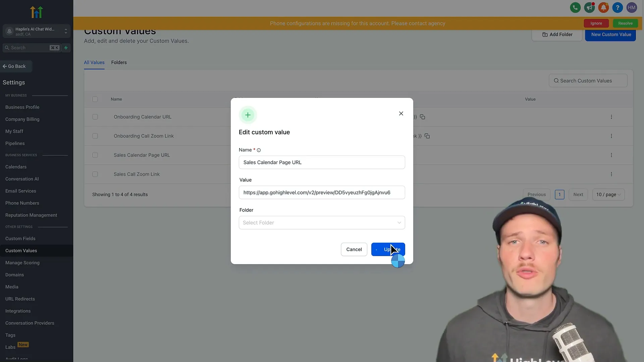Image resolution: width=644 pixels, height=362 pixels.
Task: Copy the Onboarding Calendar URL key
Action: point(423,117)
